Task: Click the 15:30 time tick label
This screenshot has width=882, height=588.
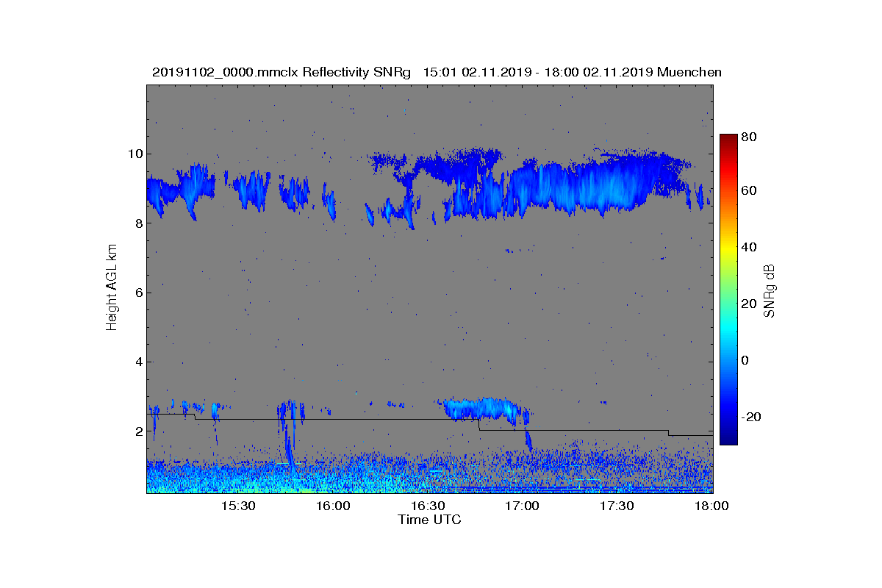Action: [x=238, y=506]
